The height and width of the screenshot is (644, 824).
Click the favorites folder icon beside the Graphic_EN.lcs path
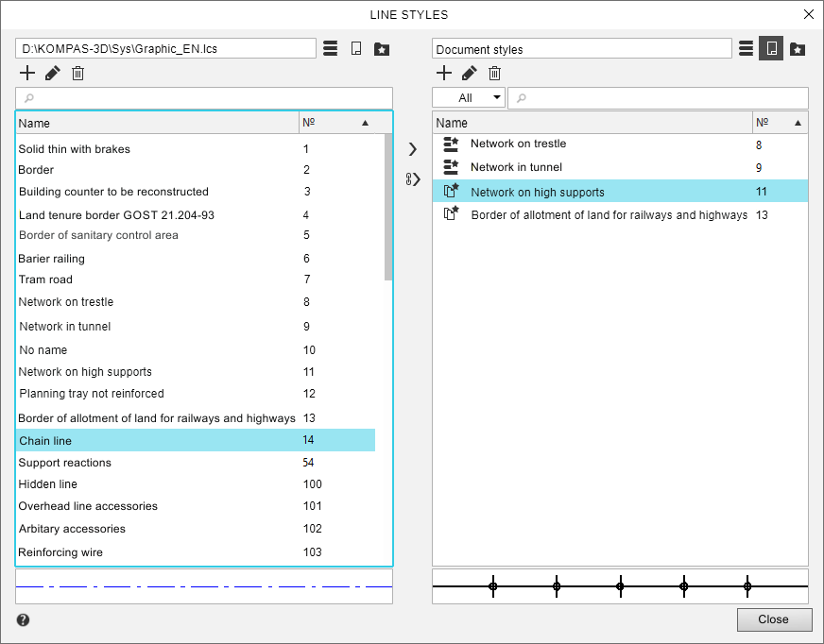click(382, 49)
